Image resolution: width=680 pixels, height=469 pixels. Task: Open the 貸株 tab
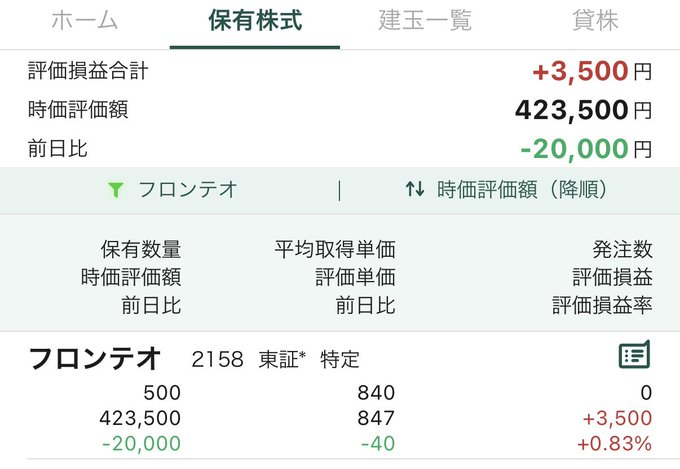click(x=595, y=20)
